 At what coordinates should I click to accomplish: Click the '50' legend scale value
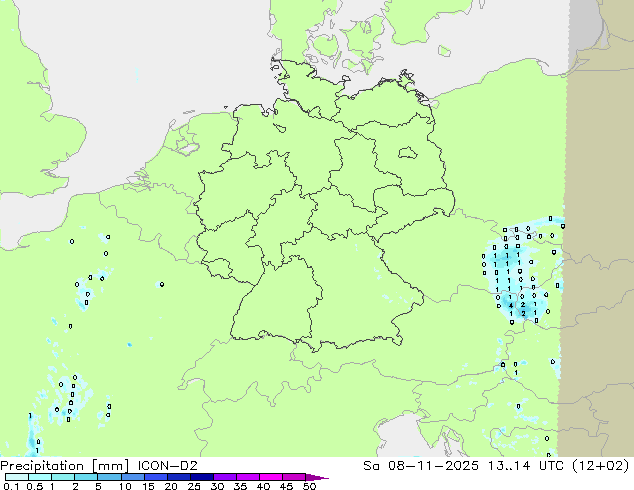click(x=309, y=486)
